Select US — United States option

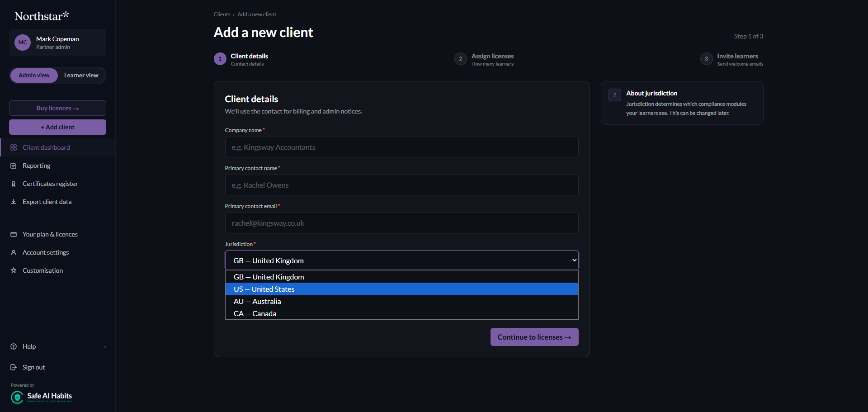[x=401, y=289]
